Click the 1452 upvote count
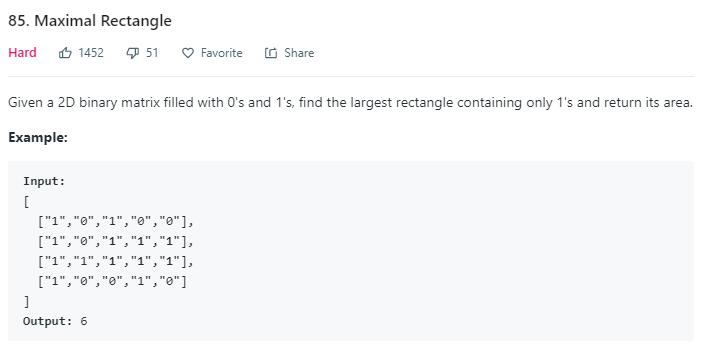The width and height of the screenshot is (712, 361). pyautogui.click(x=91, y=53)
